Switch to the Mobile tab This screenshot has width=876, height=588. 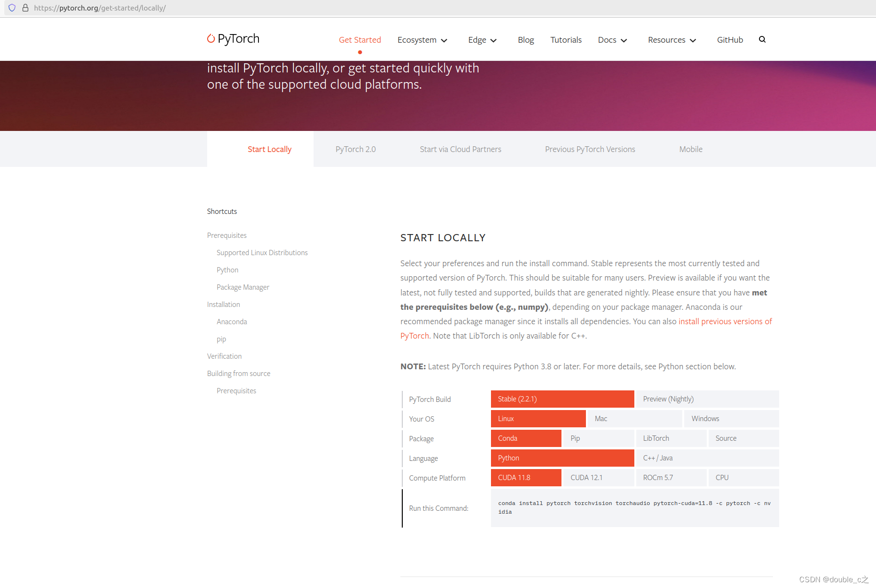coord(691,149)
